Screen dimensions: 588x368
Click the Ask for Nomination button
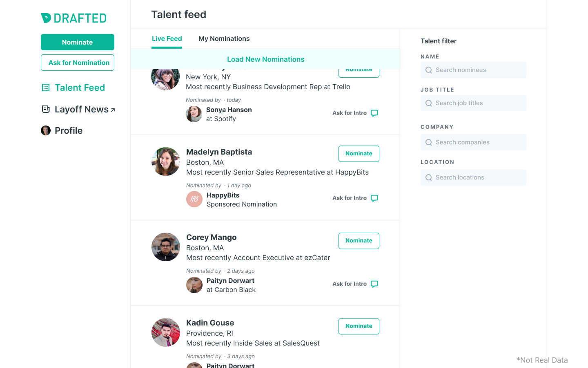pyautogui.click(x=78, y=63)
